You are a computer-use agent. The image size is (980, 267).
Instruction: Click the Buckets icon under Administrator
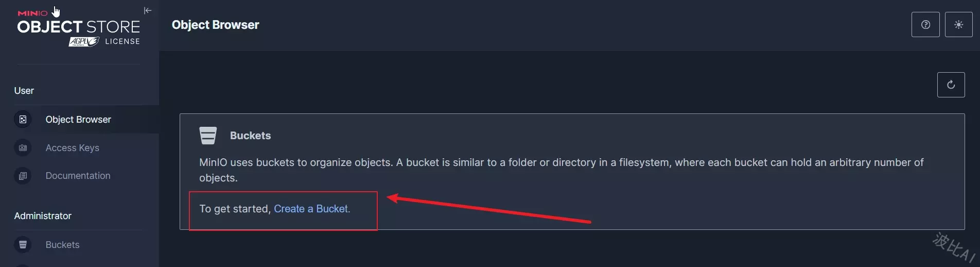[23, 245]
